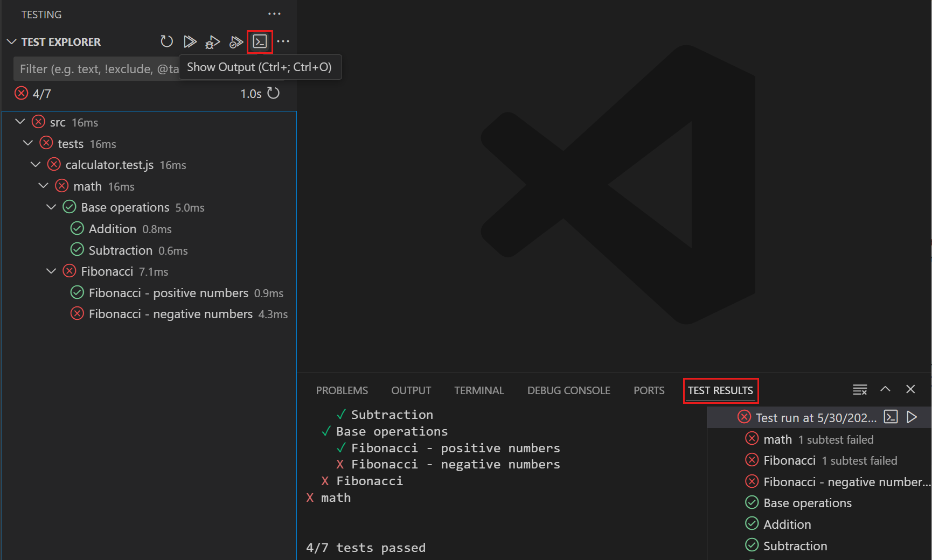Rerun the test run from results list

point(912,417)
